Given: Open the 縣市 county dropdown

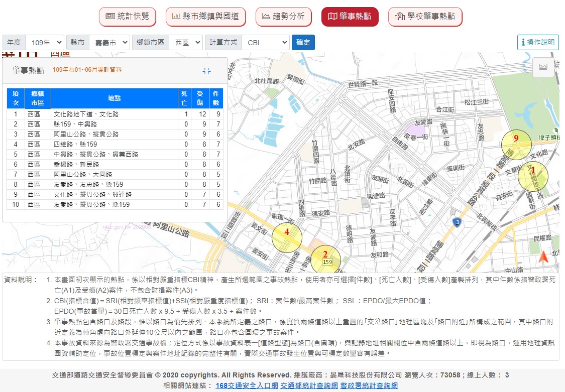Looking at the screenshot, I should [109, 43].
